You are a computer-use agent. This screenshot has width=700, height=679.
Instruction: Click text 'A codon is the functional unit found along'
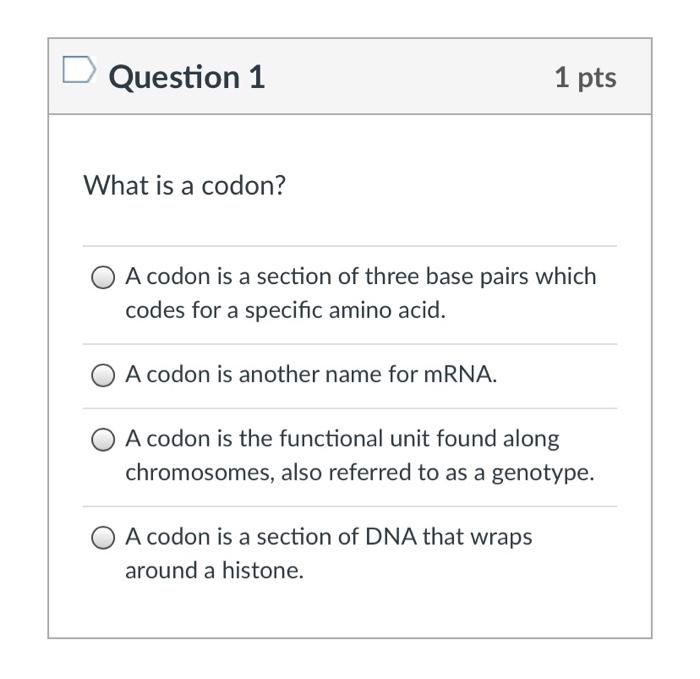pos(342,438)
